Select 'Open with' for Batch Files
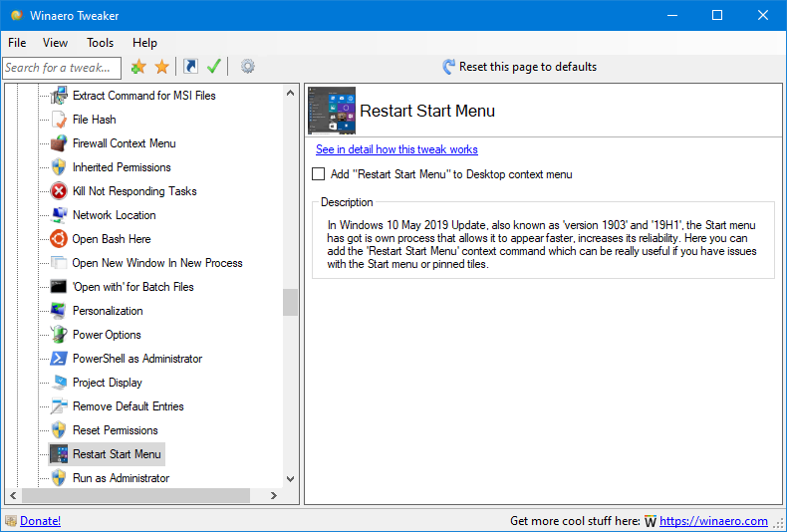The image size is (787, 532). point(133,287)
